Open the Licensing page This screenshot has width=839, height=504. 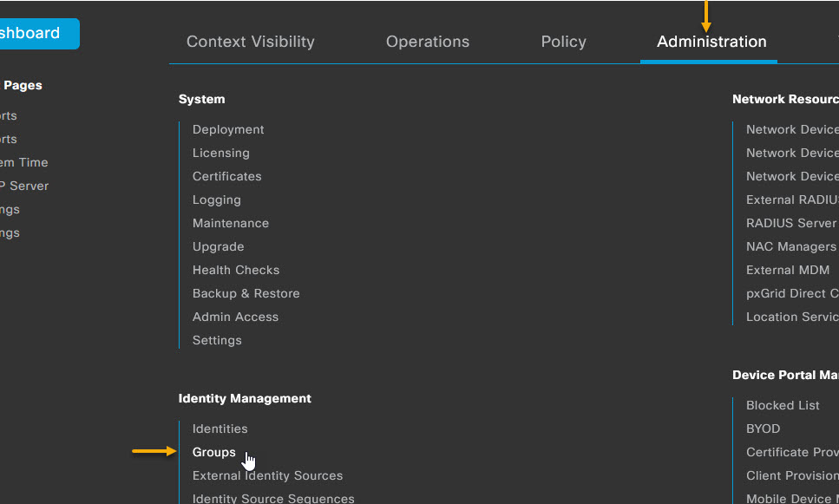pyautogui.click(x=221, y=153)
